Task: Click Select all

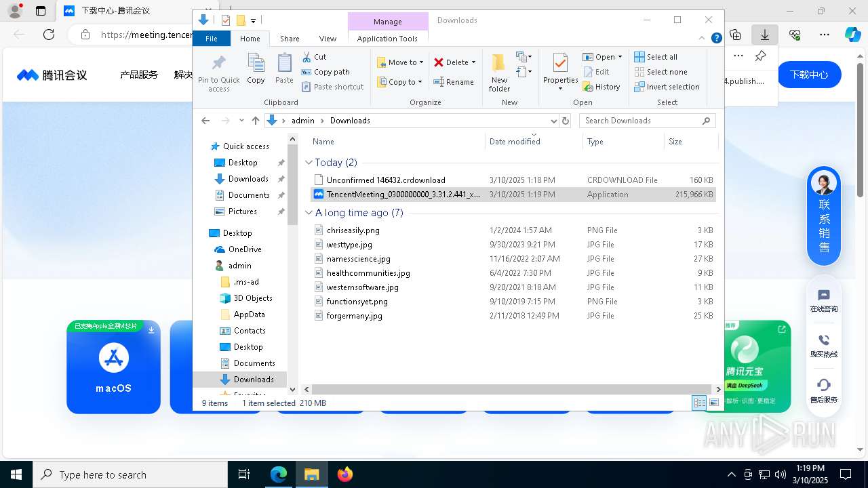Action: (656, 57)
